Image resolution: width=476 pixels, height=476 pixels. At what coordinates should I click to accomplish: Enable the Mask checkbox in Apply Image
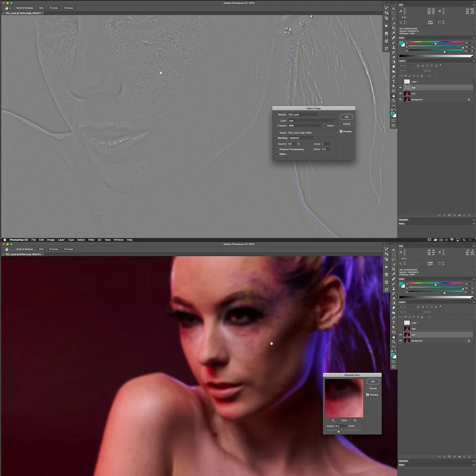click(277, 154)
